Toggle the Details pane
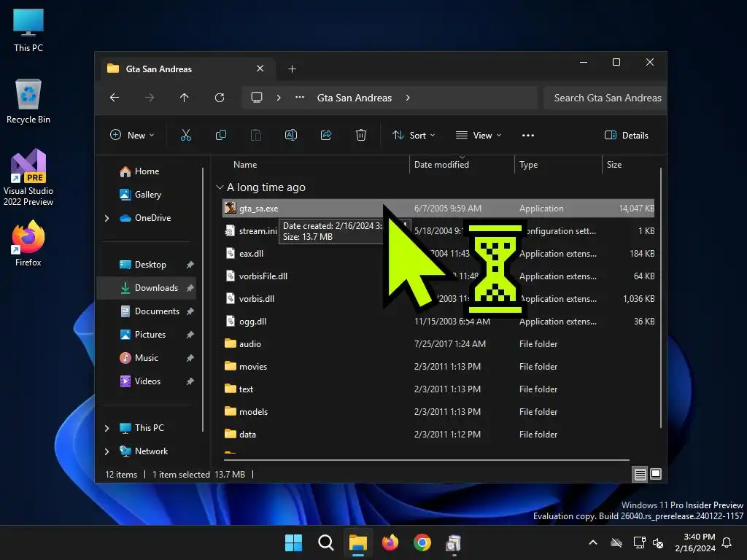This screenshot has height=560, width=747. tap(626, 135)
